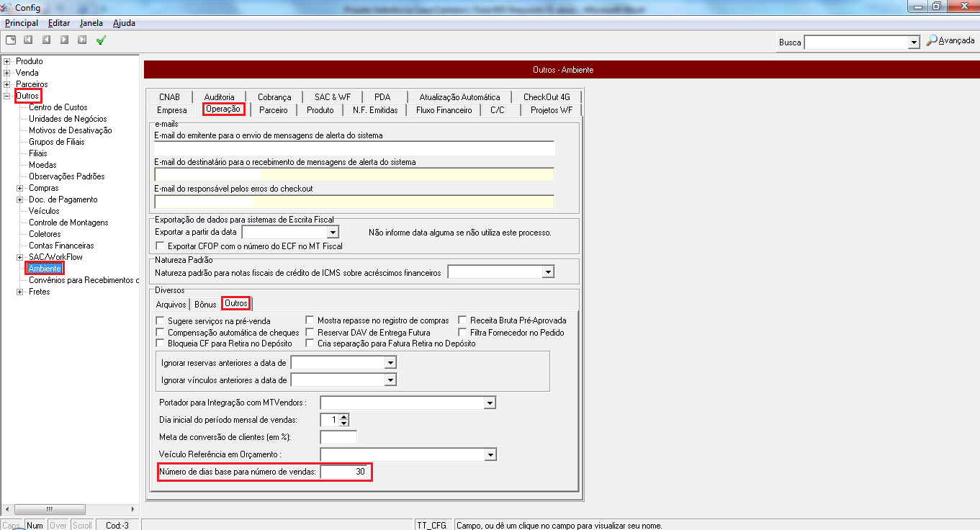Click the tree panel horizontal scrollbar
This screenshot has width=980, height=530.
[x=69, y=508]
